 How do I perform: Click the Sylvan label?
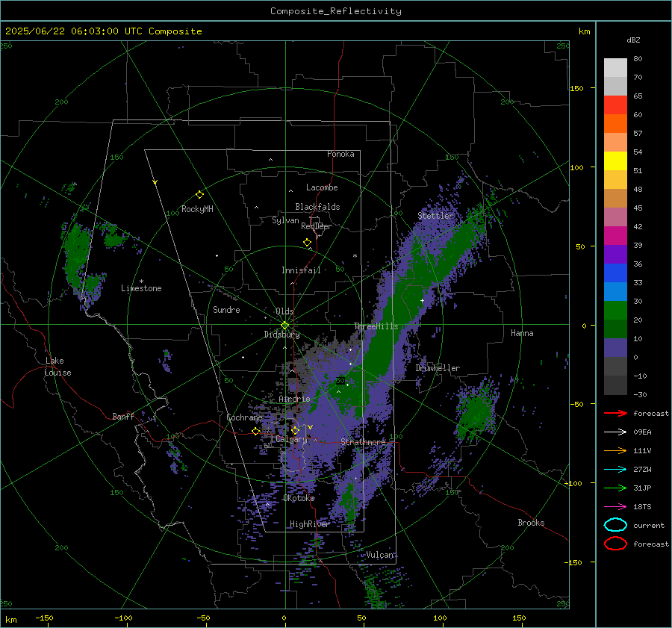point(285,220)
